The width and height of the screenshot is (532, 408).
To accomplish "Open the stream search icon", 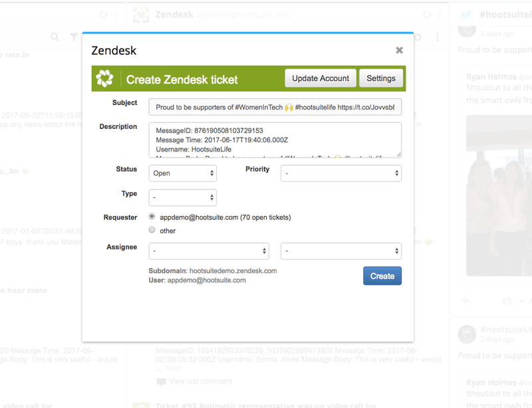I will click(x=55, y=37).
